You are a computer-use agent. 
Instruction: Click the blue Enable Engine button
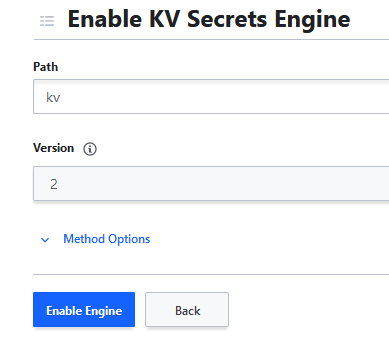84,310
